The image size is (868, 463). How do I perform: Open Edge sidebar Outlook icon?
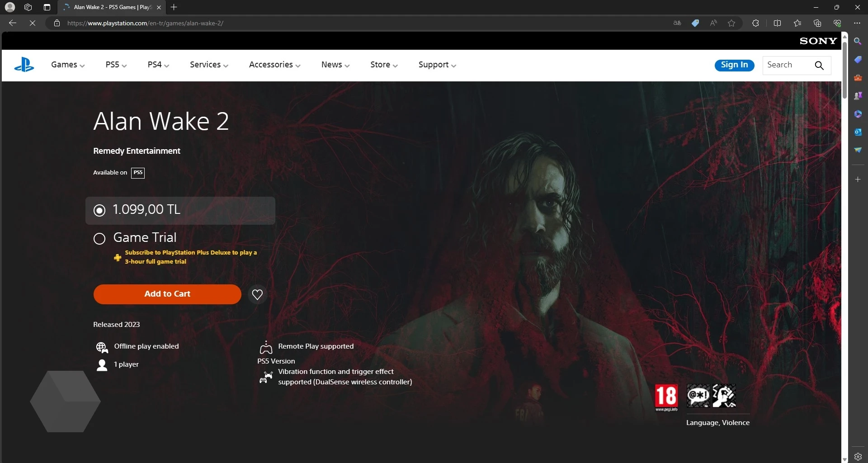coord(858,132)
